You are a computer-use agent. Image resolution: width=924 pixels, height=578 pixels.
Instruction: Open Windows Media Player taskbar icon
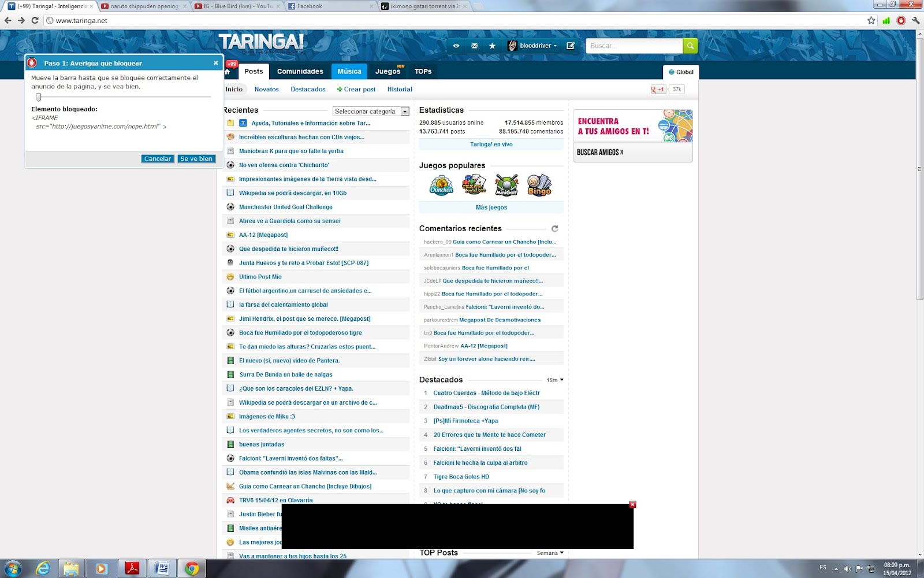click(102, 568)
